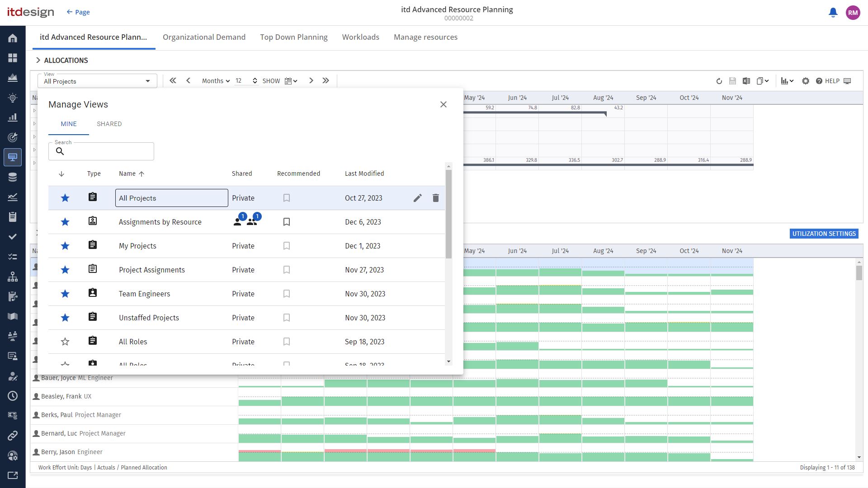This screenshot has height=488, width=868.
Task: Toggle recommended bookmark for All Projects
Action: tap(287, 198)
